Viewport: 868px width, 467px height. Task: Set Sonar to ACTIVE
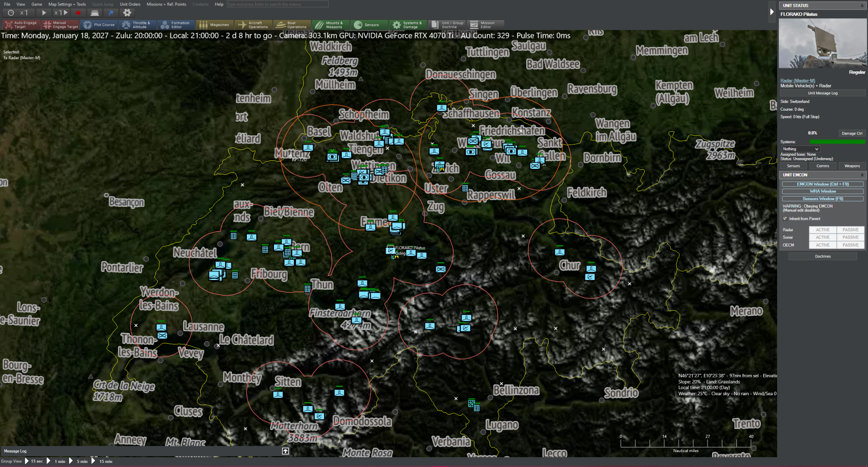(x=823, y=238)
